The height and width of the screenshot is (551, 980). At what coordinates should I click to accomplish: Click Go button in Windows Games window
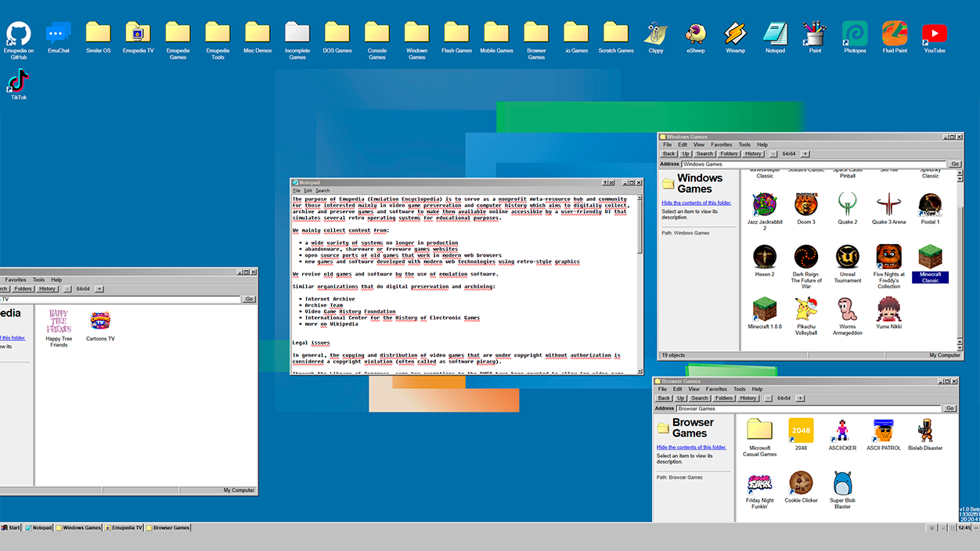pos(954,164)
